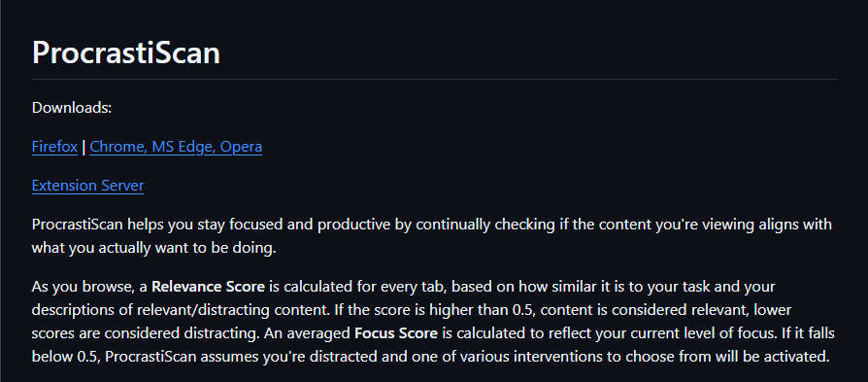Click the "Downloads:" label text
868x382 pixels.
72,108
